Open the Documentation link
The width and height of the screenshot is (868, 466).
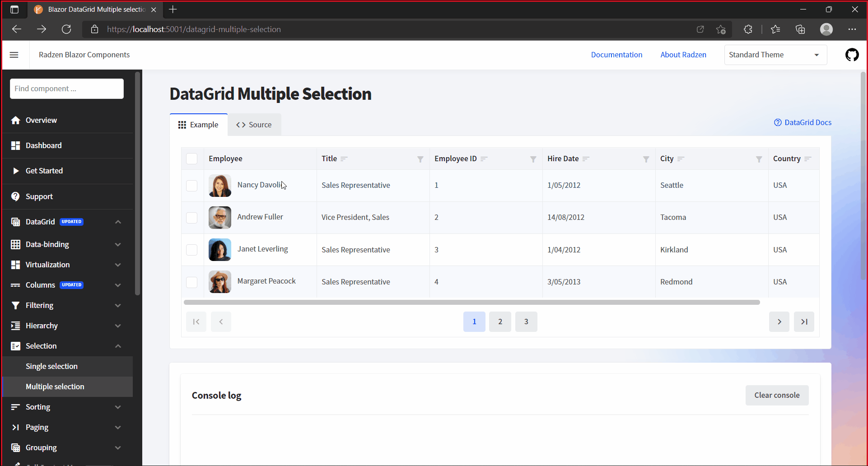coord(616,55)
